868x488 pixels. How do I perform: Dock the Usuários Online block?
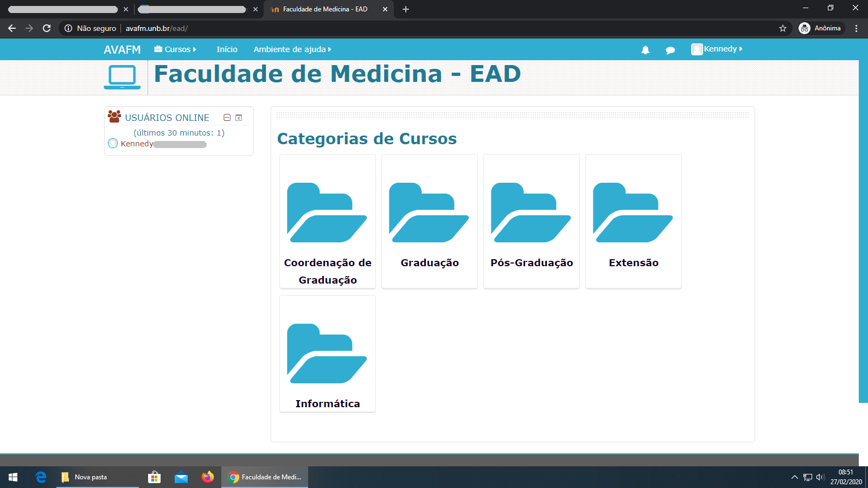(239, 118)
